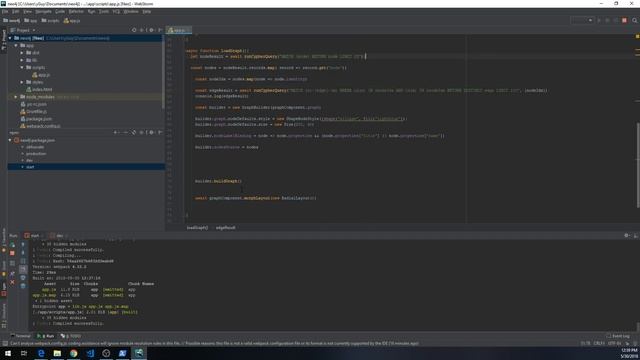This screenshot has width=640, height=360.
Task: Select the production npm script
Action: click(x=36, y=154)
